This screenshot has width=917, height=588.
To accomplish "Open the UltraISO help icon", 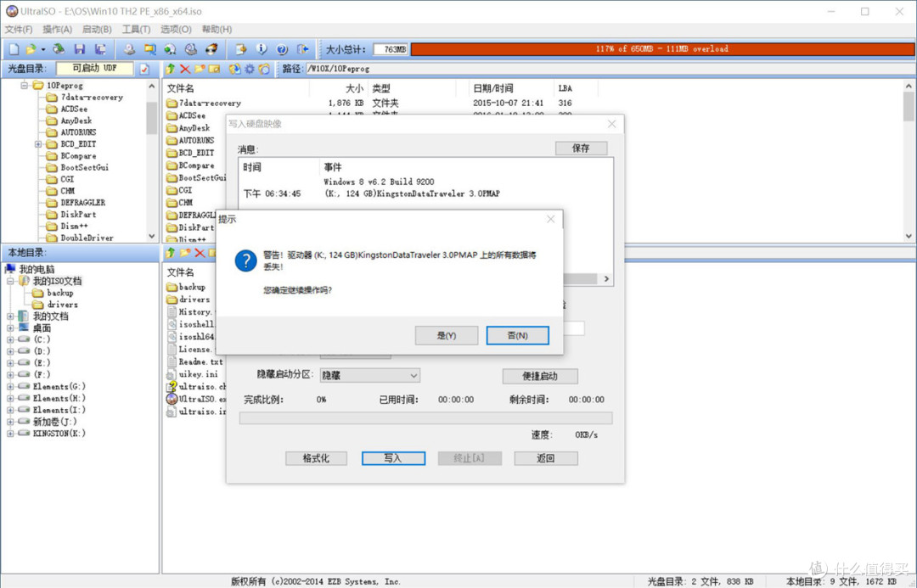I will click(281, 48).
